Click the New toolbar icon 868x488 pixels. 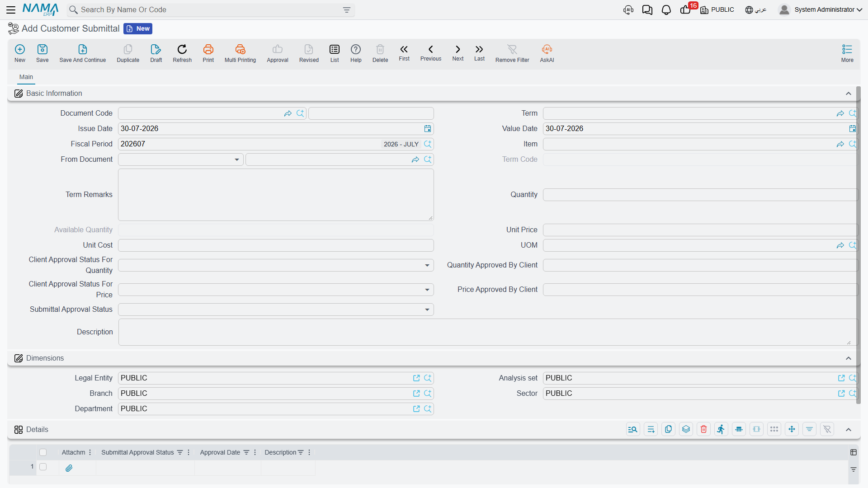pyautogui.click(x=20, y=53)
